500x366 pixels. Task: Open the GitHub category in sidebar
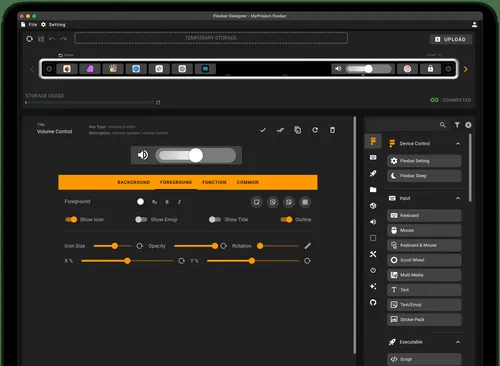coord(373,302)
